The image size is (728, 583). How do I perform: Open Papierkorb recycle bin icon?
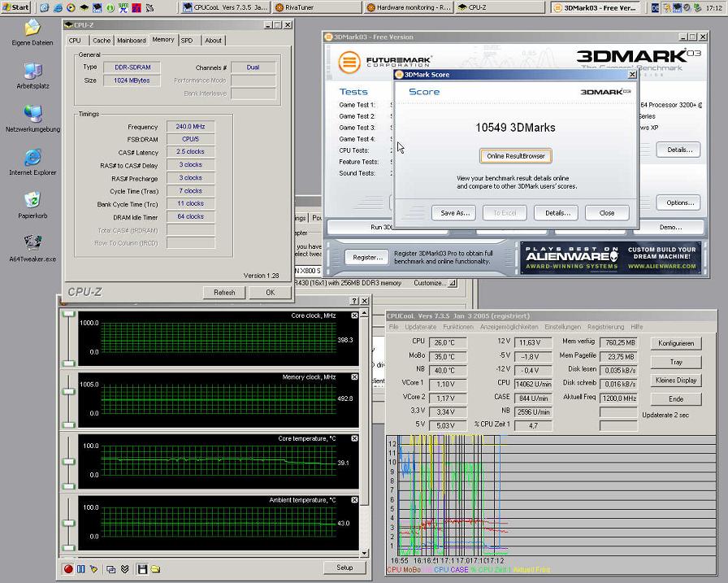[x=32, y=206]
